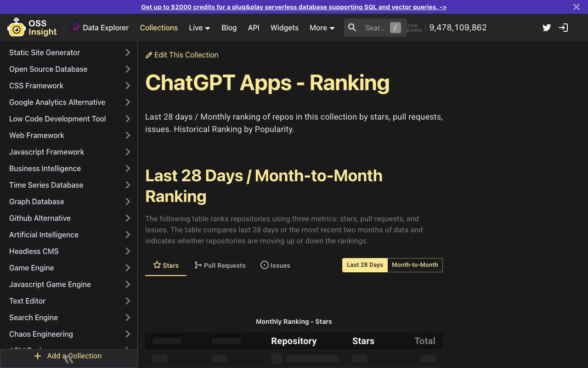Image resolution: width=588 pixels, height=368 pixels.
Task: Click the $2000 credits promo link
Action: tap(294, 7)
